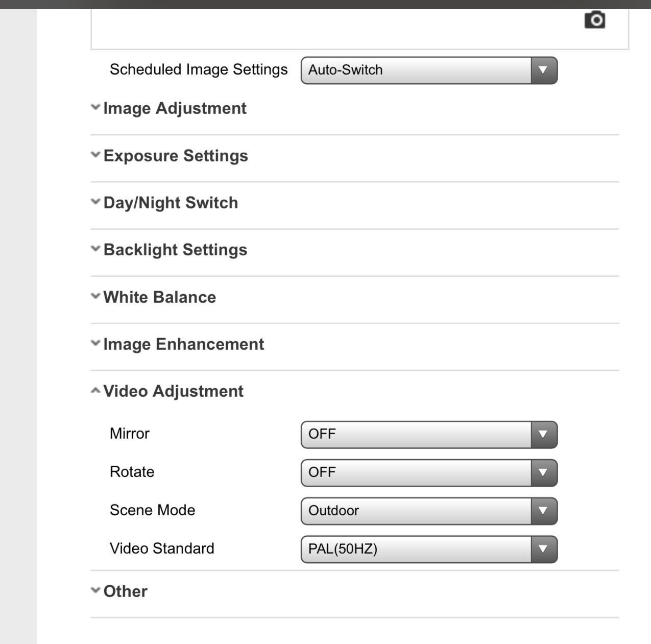Viewport: 651px width, 644px height.
Task: Click the Video Adjustment heading to collapse
Action: [x=173, y=391]
